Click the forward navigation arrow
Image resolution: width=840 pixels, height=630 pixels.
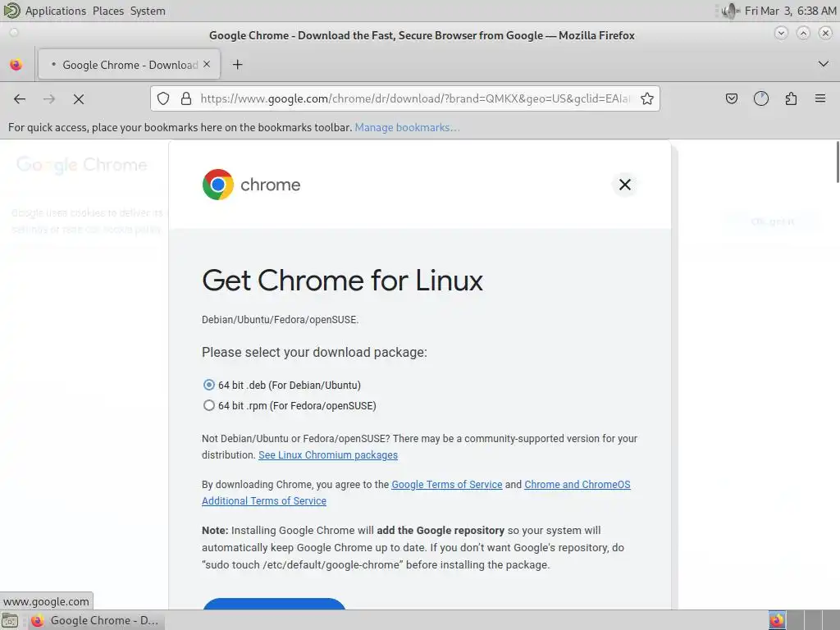[49, 98]
